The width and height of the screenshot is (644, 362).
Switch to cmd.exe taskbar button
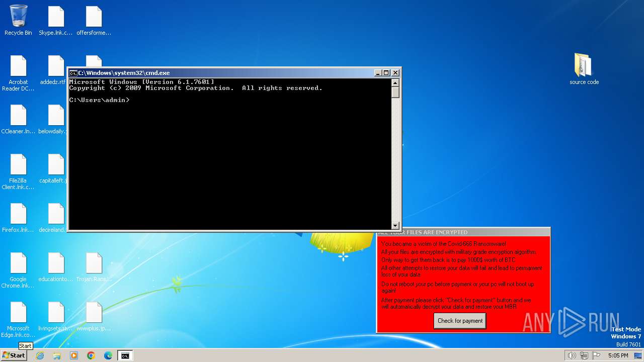tap(125, 355)
